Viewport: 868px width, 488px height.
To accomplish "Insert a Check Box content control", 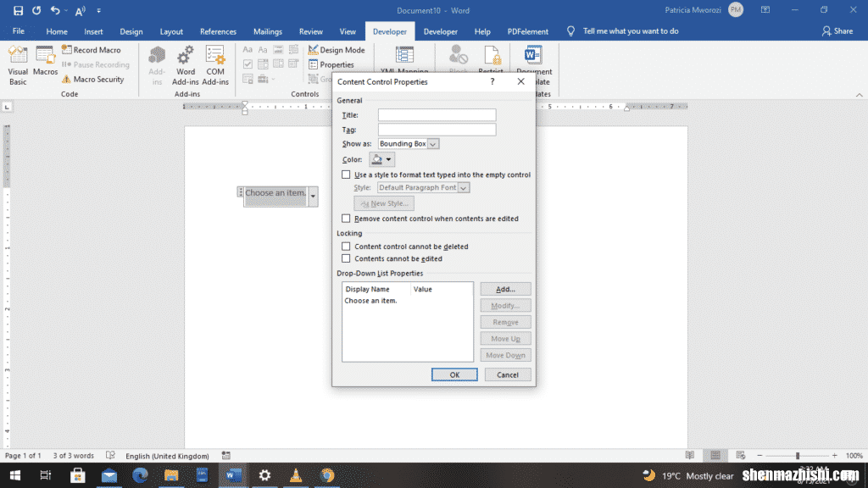I will [x=248, y=64].
